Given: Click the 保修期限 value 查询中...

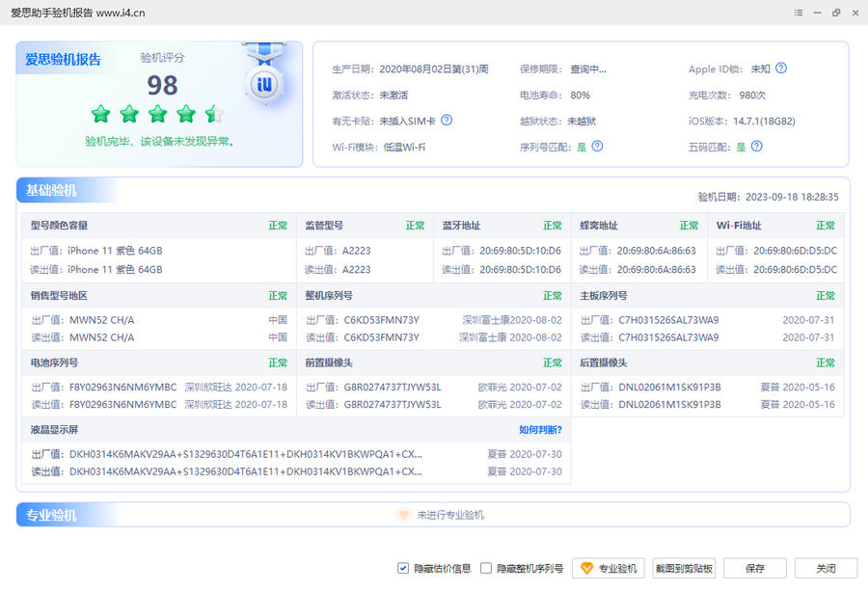Looking at the screenshot, I should point(588,69).
